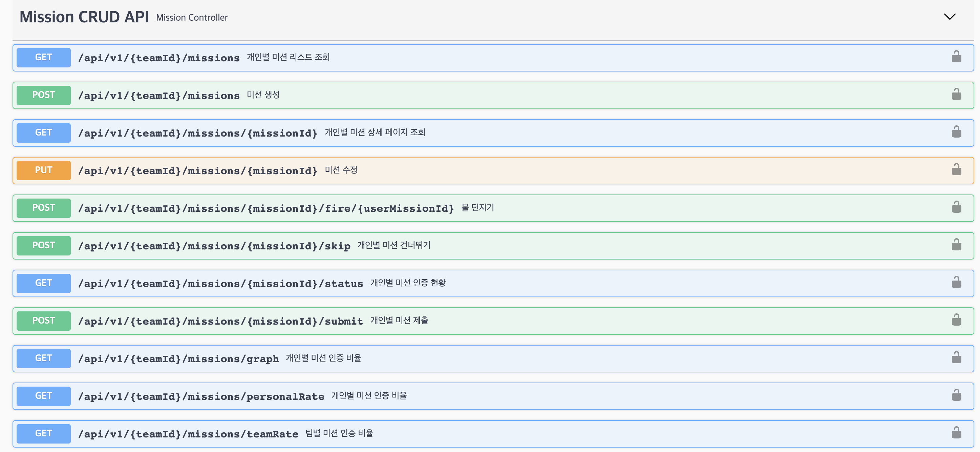The image size is (980, 452).
Task: Click Mission Controller description text
Action: tap(192, 18)
